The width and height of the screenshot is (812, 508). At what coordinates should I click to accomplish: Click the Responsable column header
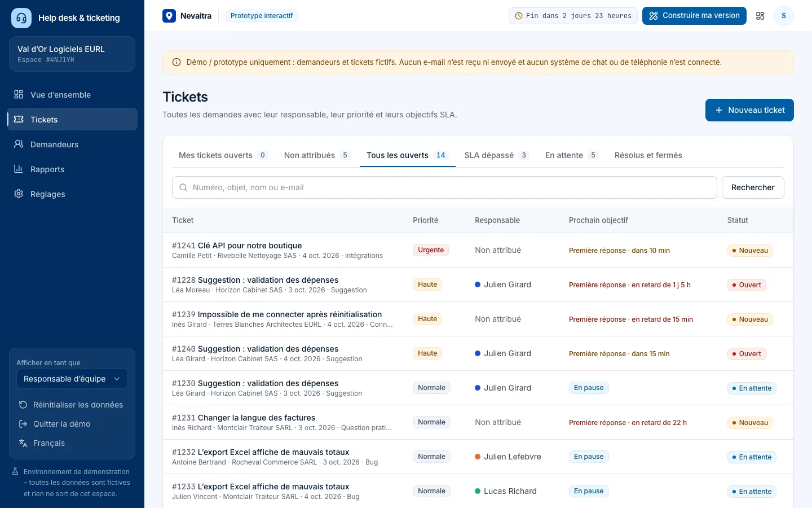pyautogui.click(x=497, y=220)
